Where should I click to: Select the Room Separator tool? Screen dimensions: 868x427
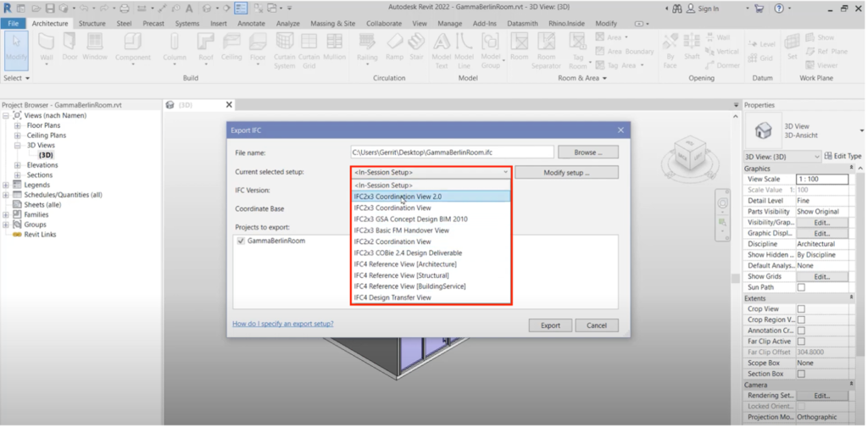[x=547, y=50]
